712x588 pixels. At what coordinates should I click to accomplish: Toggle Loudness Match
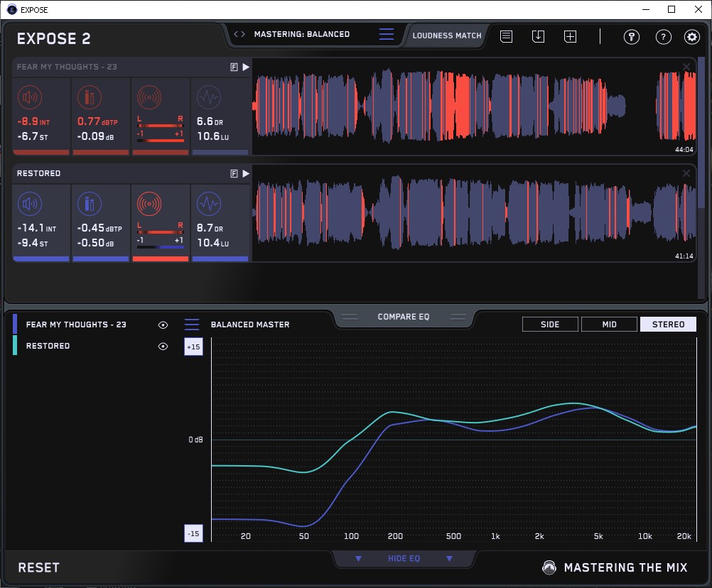(447, 36)
